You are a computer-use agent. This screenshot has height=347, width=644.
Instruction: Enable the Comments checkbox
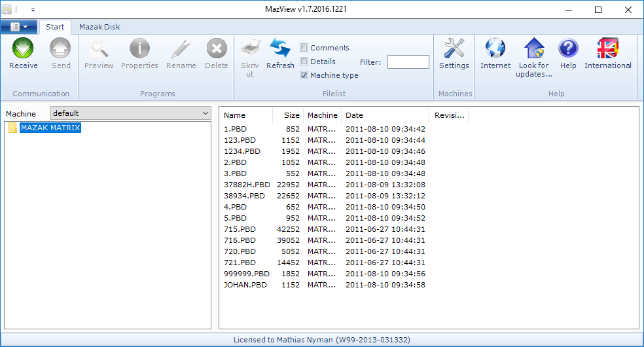click(x=304, y=48)
